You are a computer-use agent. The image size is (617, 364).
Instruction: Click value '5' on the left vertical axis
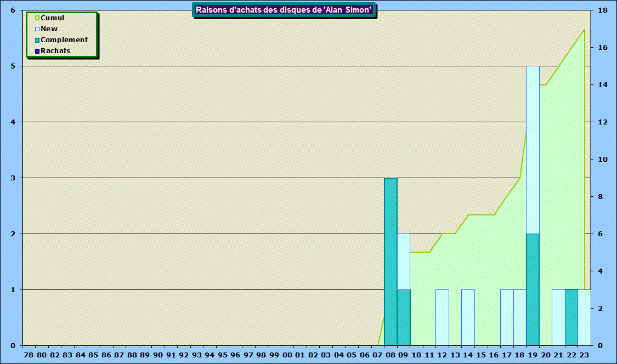point(13,66)
